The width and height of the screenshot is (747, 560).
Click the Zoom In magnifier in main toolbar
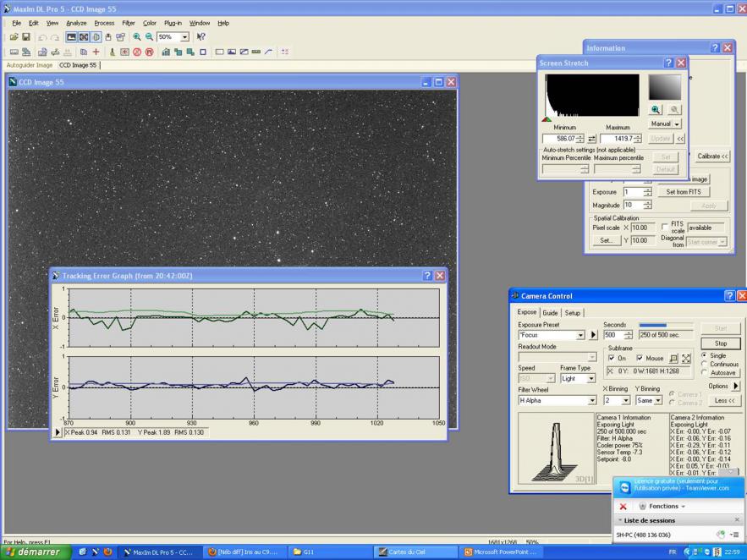(x=137, y=37)
